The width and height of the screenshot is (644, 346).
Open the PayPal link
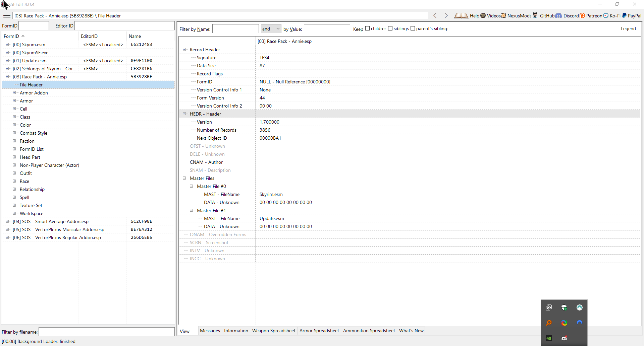tap(632, 16)
